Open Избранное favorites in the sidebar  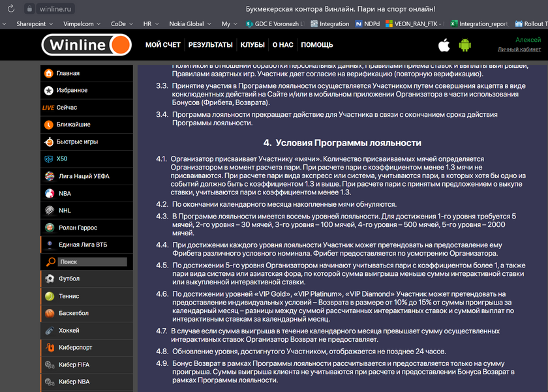pyautogui.click(x=87, y=91)
